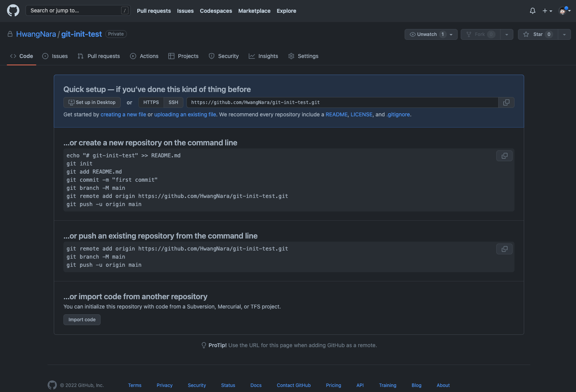Image resolution: width=576 pixels, height=392 pixels.
Task: Open the footer Blog link
Action: point(417,385)
